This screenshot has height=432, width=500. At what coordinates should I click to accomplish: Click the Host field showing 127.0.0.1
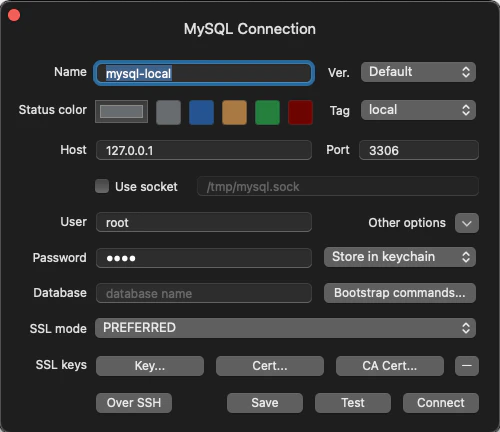[x=204, y=150]
